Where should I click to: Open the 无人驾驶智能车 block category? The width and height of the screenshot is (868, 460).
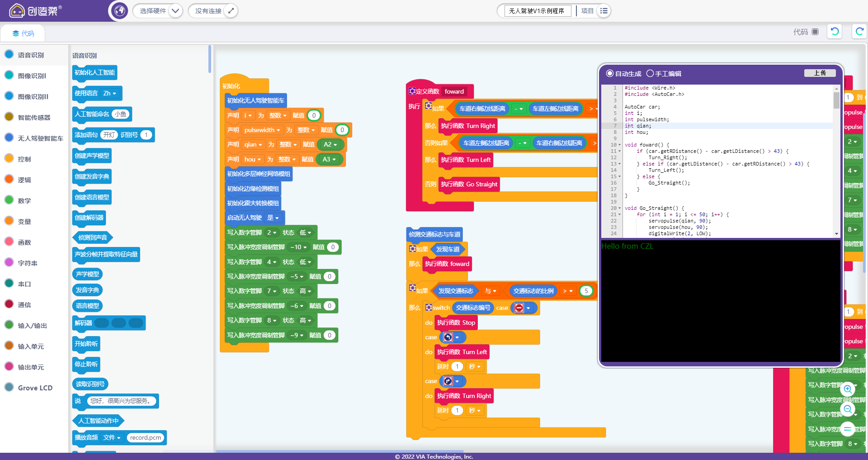pos(40,138)
